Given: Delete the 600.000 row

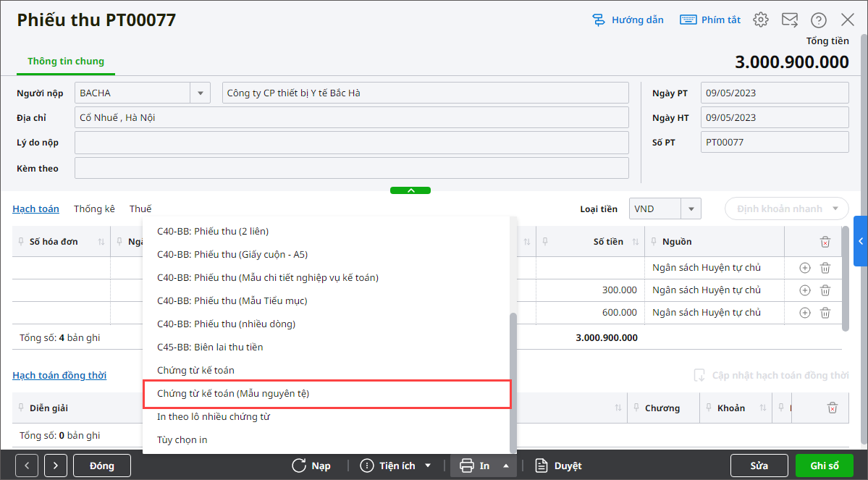Looking at the screenshot, I should tap(825, 313).
